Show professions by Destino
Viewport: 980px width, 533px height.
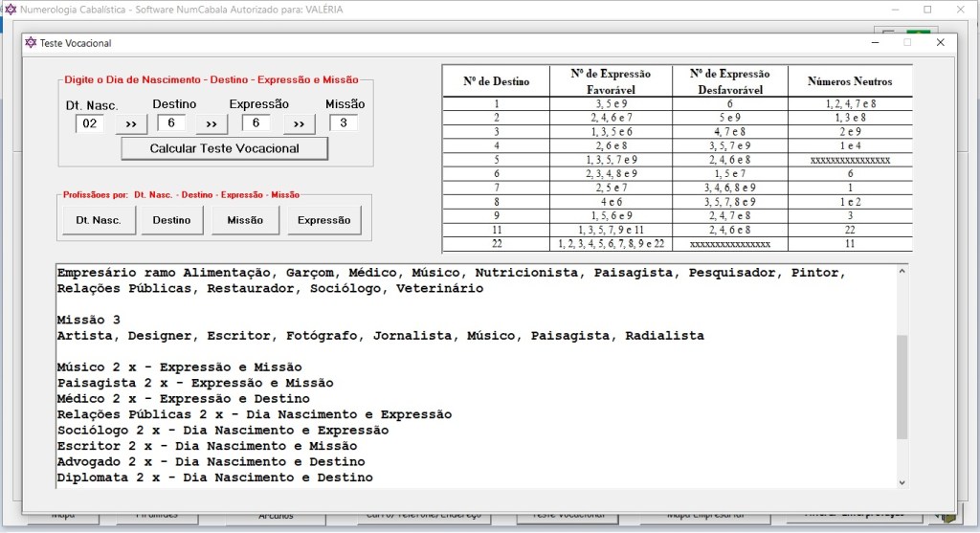tap(171, 220)
